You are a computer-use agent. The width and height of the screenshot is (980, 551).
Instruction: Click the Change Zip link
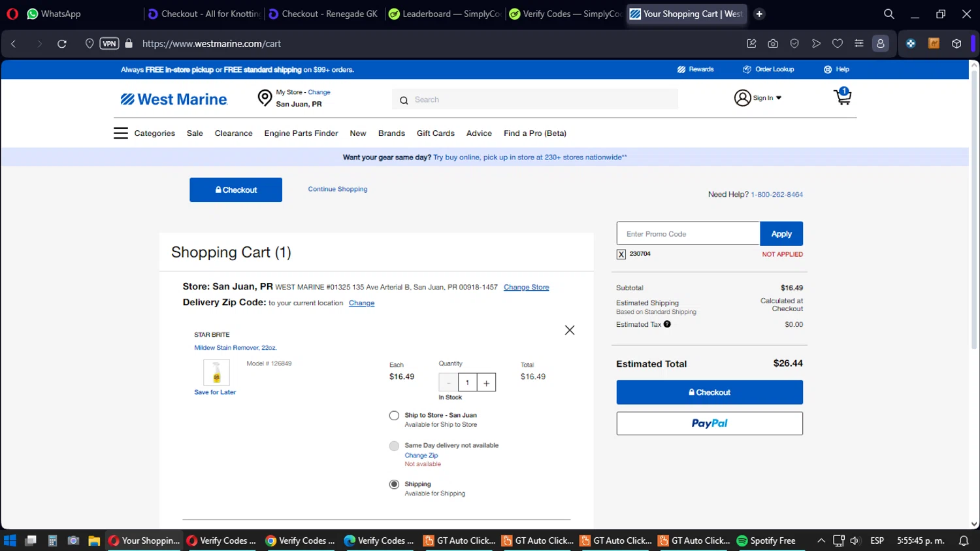point(421,456)
